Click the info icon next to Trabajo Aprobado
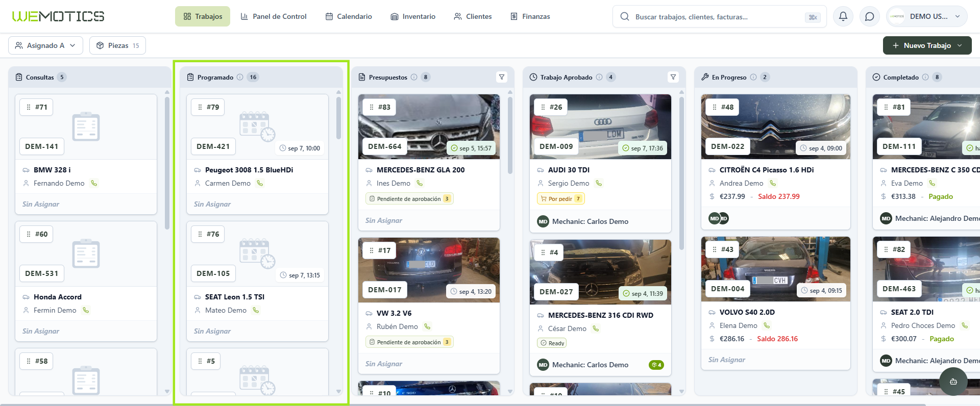Viewport: 980px width, 406px height. (x=599, y=77)
